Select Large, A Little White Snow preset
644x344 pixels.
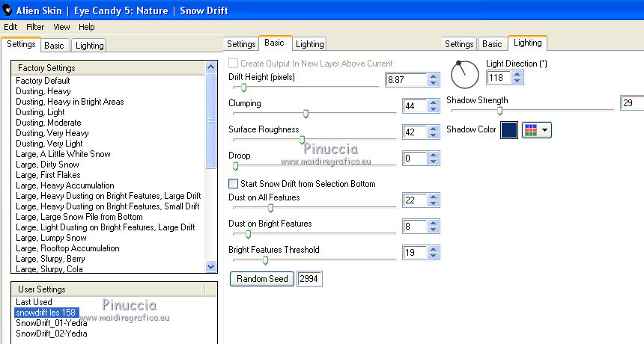pyautogui.click(x=63, y=154)
